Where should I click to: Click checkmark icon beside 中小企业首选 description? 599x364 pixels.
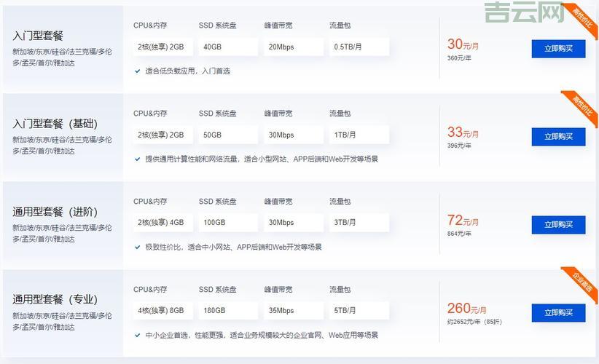coord(138,335)
